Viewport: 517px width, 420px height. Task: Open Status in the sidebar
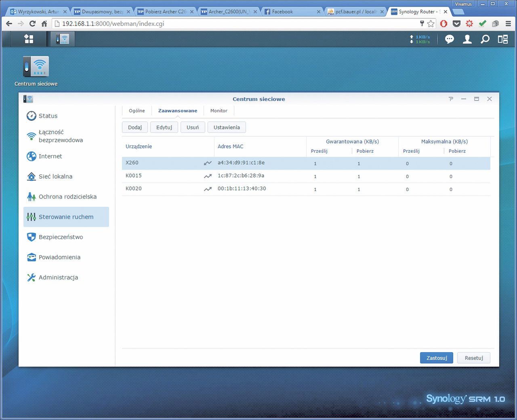click(66, 116)
